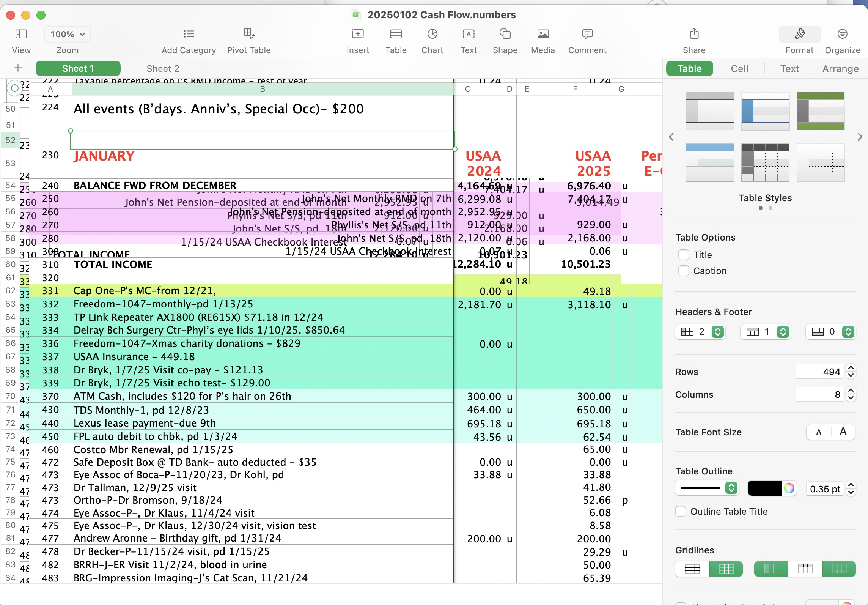Open the Organize sidebar icon
Viewport: 868px width, 605px height.
tap(842, 34)
